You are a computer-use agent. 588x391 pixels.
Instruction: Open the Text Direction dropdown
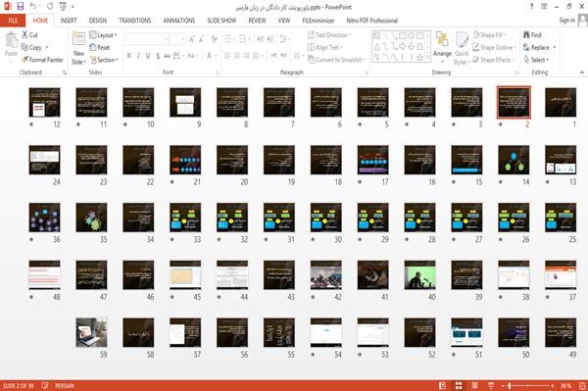329,35
